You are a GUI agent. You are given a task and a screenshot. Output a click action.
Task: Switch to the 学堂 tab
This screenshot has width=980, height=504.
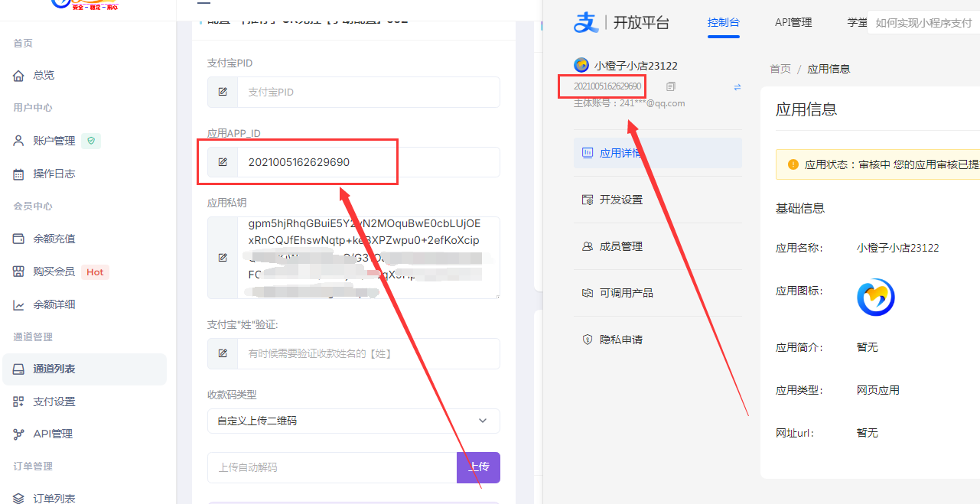pyautogui.click(x=857, y=23)
